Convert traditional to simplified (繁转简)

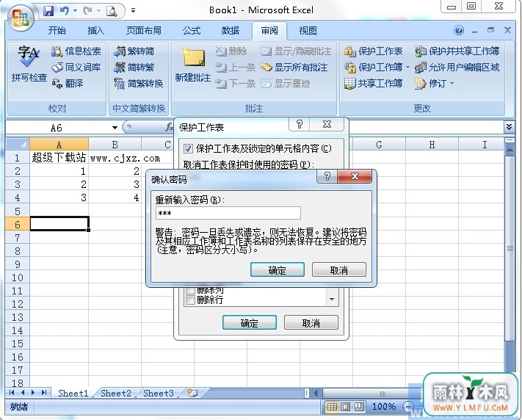pyautogui.click(x=134, y=51)
